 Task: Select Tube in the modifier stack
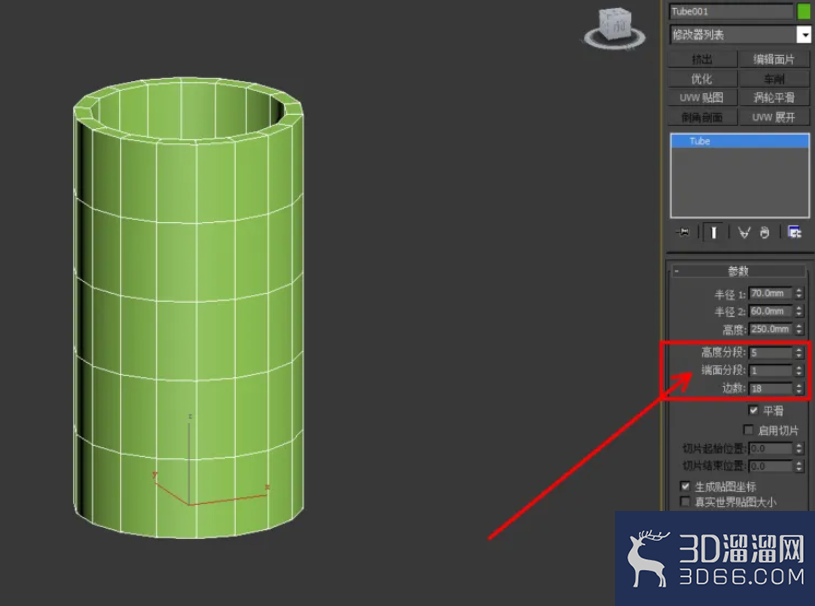(x=740, y=141)
